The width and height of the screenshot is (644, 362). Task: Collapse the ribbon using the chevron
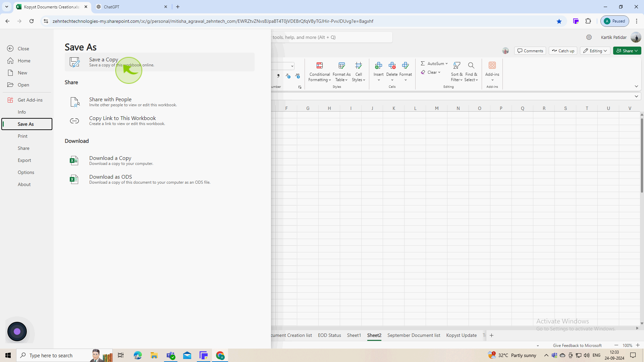point(636,86)
